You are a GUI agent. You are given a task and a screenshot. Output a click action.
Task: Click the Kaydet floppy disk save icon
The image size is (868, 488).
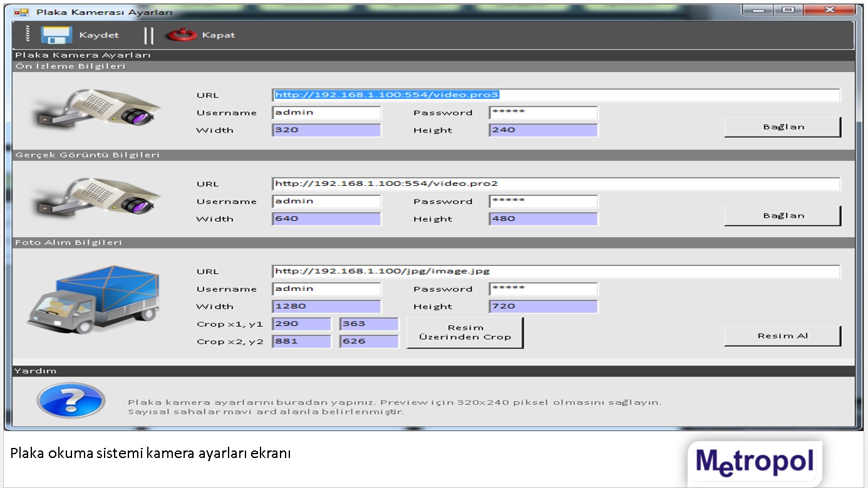point(56,35)
